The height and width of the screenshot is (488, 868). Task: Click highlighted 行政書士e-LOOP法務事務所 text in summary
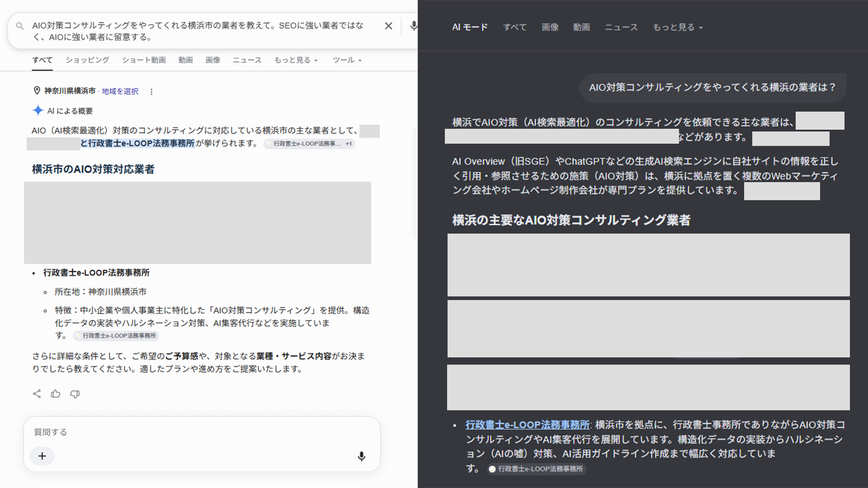pyautogui.click(x=141, y=143)
